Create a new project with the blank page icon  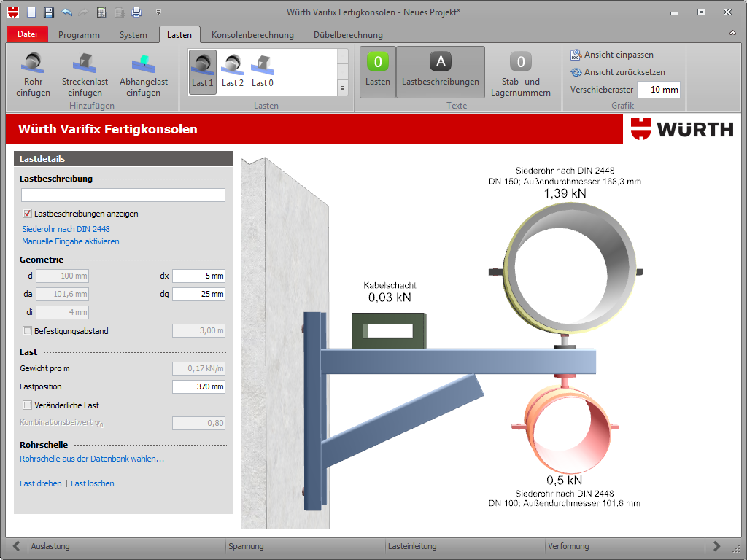point(31,12)
